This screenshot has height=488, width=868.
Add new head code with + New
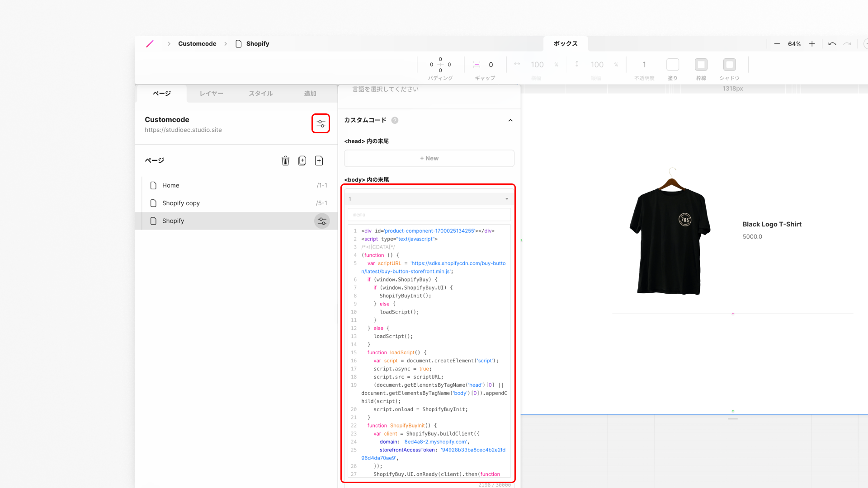click(x=429, y=158)
